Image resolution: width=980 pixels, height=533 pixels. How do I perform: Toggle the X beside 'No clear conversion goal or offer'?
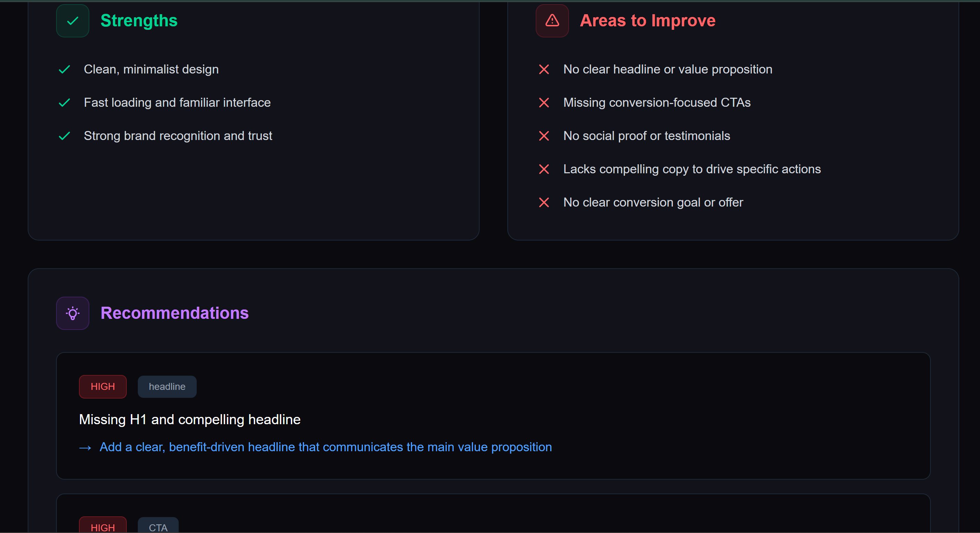[x=544, y=202]
